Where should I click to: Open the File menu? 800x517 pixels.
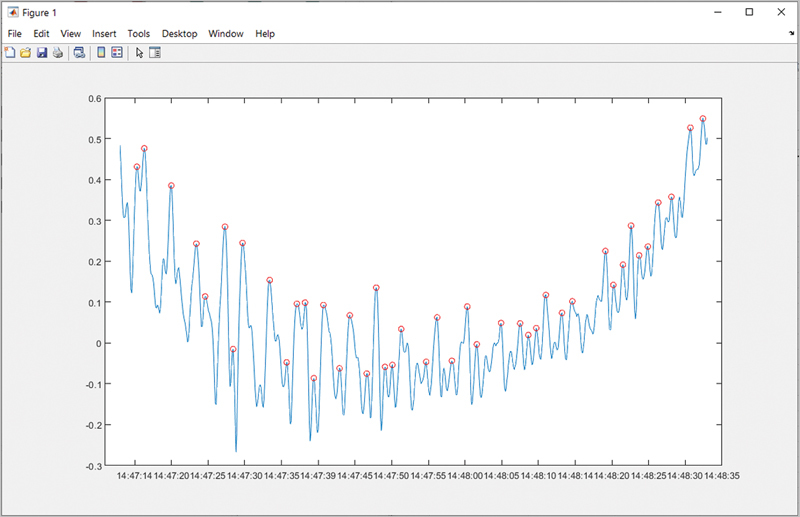(x=15, y=33)
